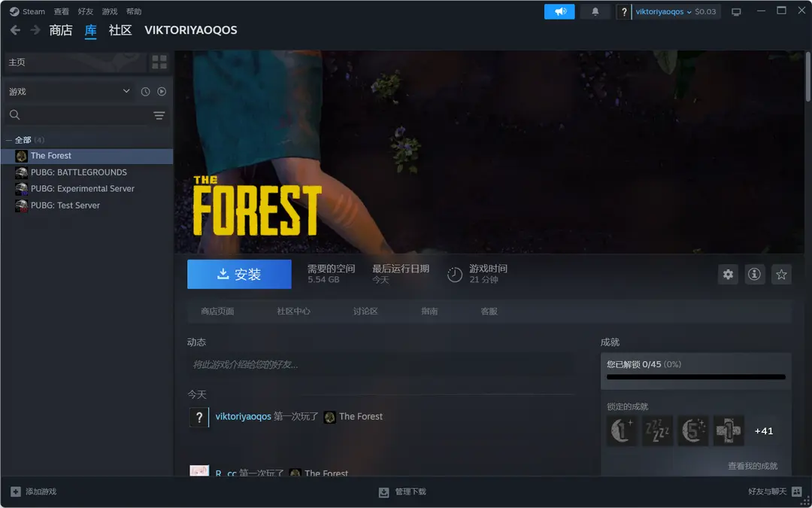Click the announcements megaphone button
The height and width of the screenshot is (508, 812).
[559, 11]
